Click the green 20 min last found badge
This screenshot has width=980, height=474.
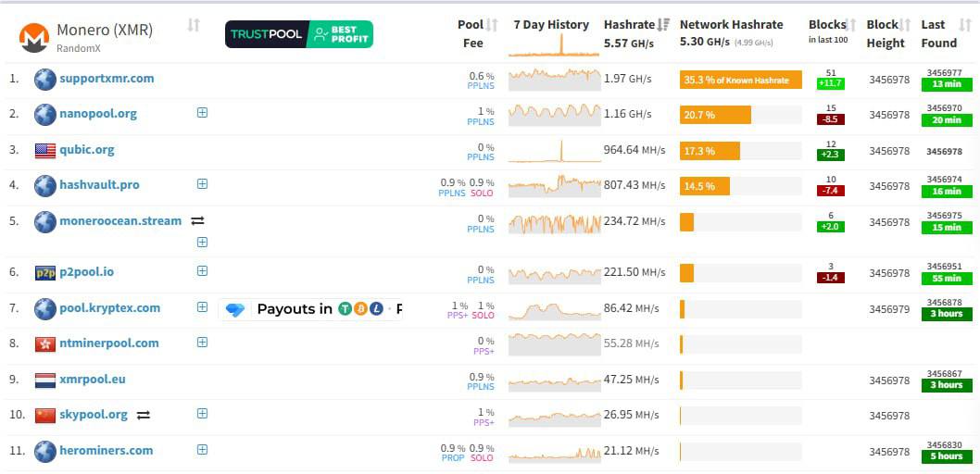tap(947, 120)
